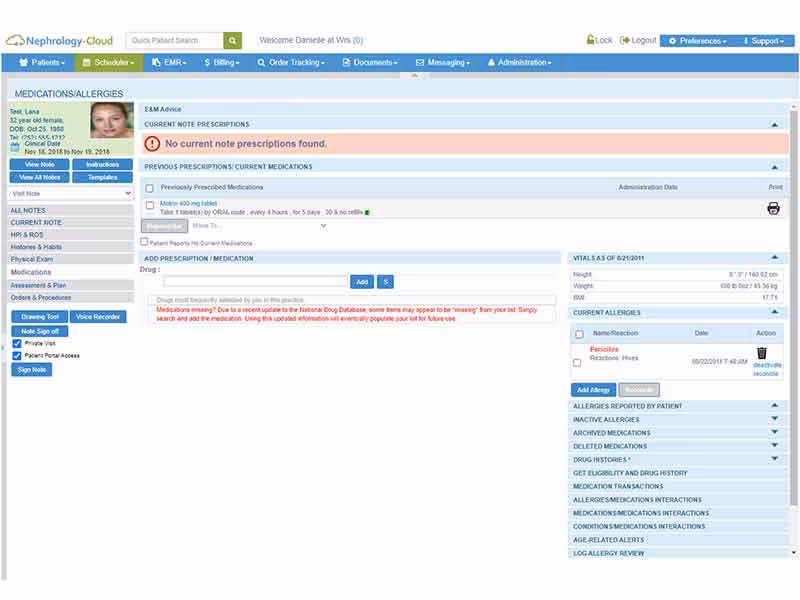Click the Nephrology-Cloud logo

[x=59, y=41]
